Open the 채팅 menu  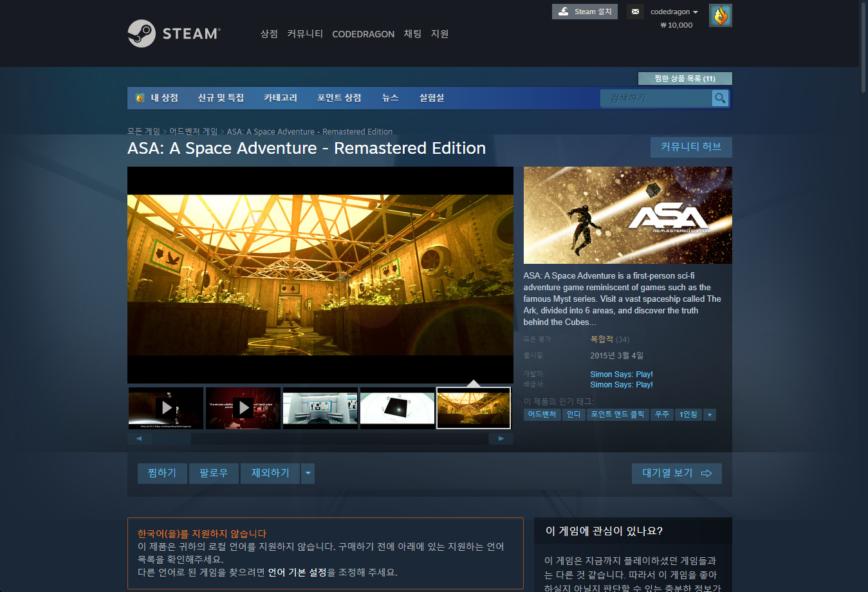[x=412, y=33]
